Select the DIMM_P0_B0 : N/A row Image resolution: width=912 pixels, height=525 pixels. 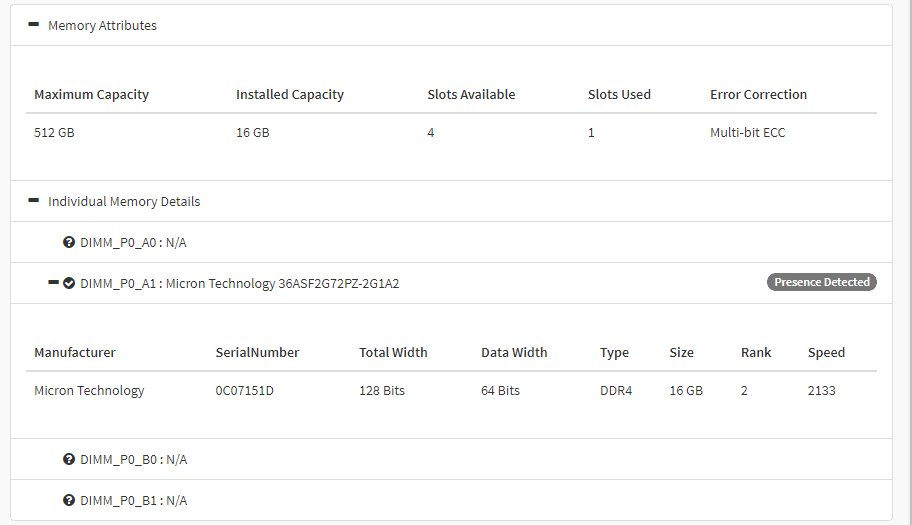click(x=451, y=459)
